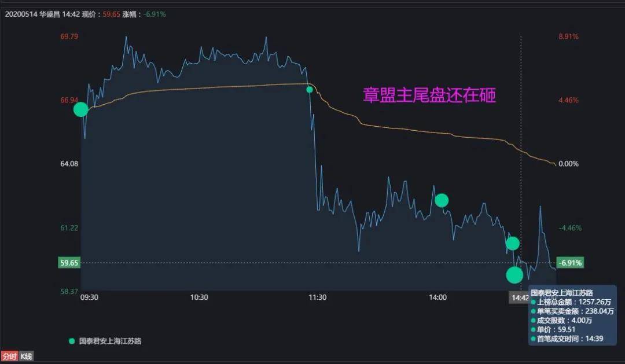Viewport: 625px width, 364px height.
Task: Click the green 59.65 price tag on left axis
Action: click(69, 263)
